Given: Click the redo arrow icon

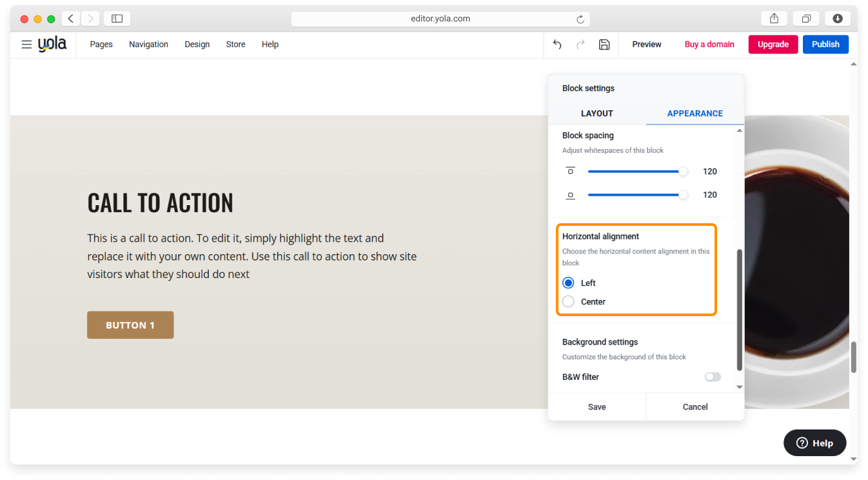Looking at the screenshot, I should pyautogui.click(x=580, y=45).
